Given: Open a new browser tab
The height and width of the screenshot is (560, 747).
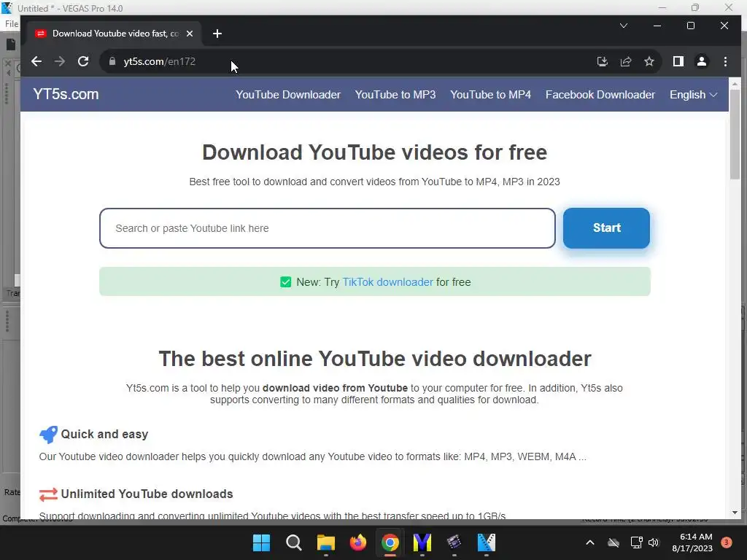Looking at the screenshot, I should click(217, 34).
